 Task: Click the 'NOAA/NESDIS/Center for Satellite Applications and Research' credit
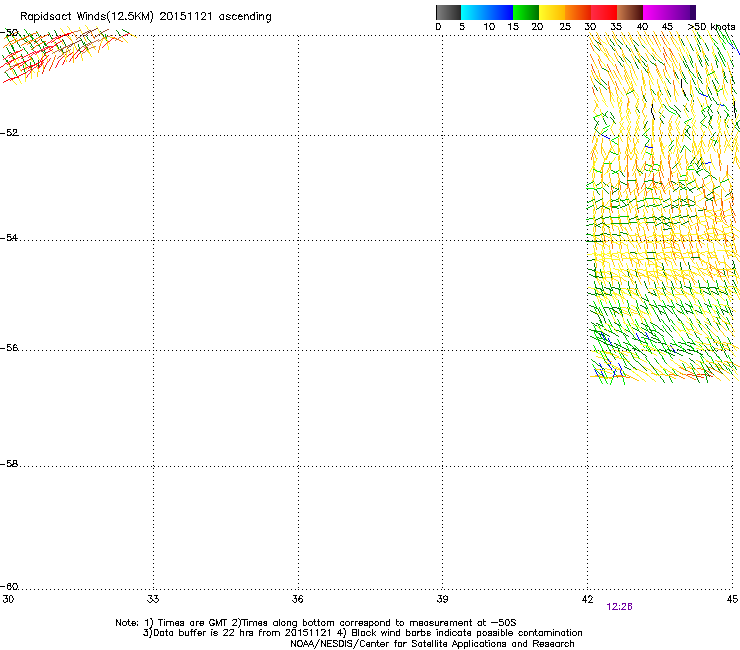pyautogui.click(x=432, y=644)
